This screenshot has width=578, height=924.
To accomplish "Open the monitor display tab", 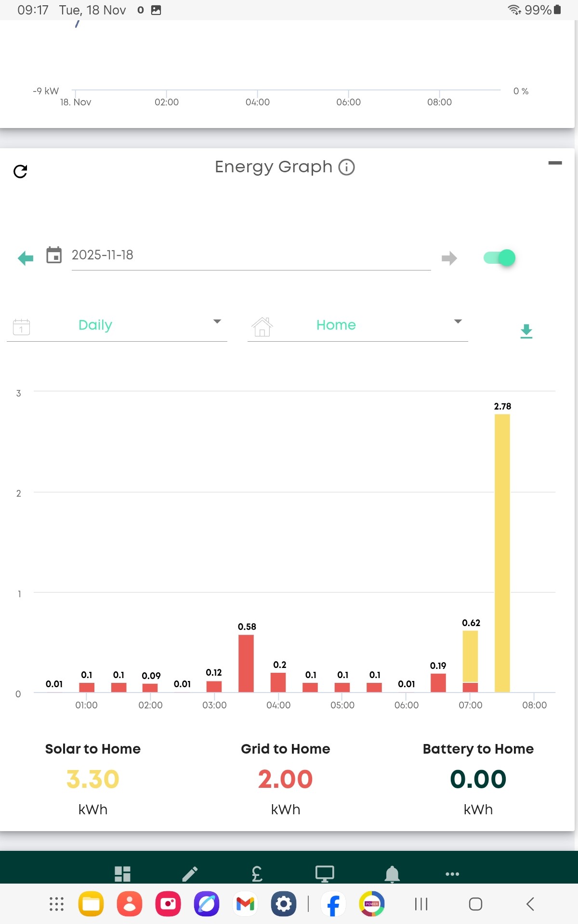I will tap(325, 874).
